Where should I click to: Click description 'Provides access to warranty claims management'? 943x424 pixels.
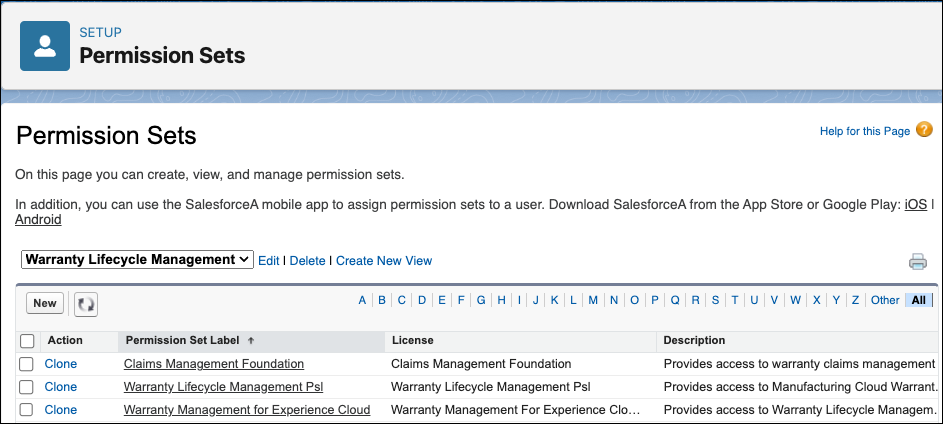coord(799,364)
